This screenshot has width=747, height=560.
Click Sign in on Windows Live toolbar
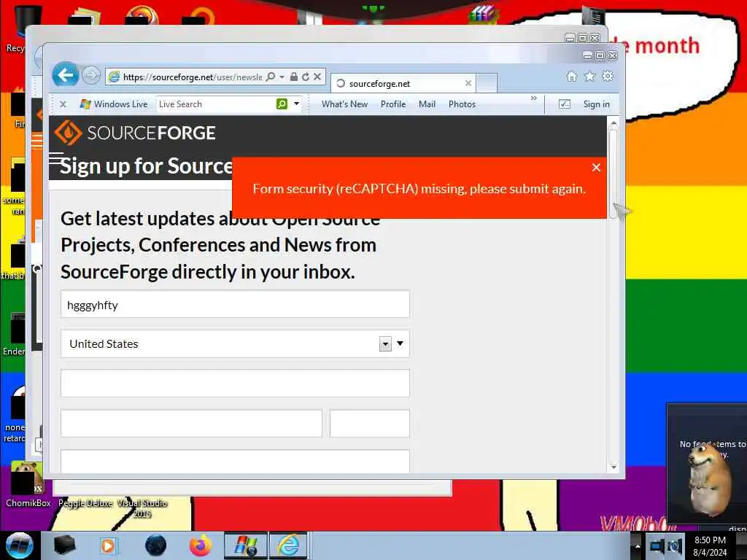click(x=597, y=104)
